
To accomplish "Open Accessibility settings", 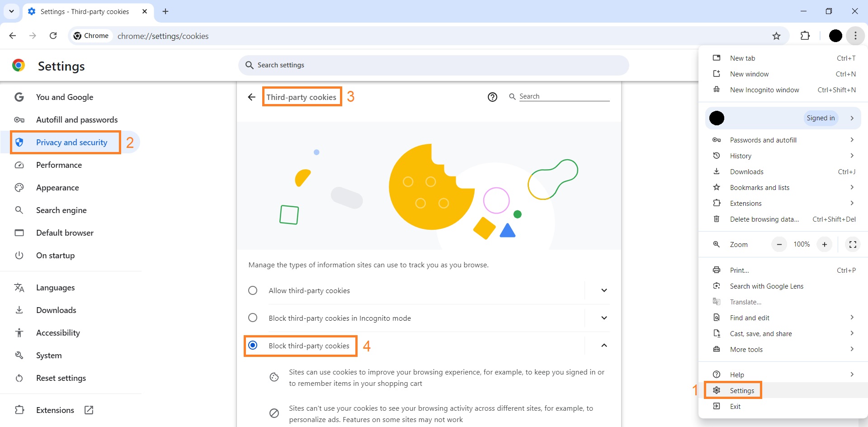I will tap(58, 332).
